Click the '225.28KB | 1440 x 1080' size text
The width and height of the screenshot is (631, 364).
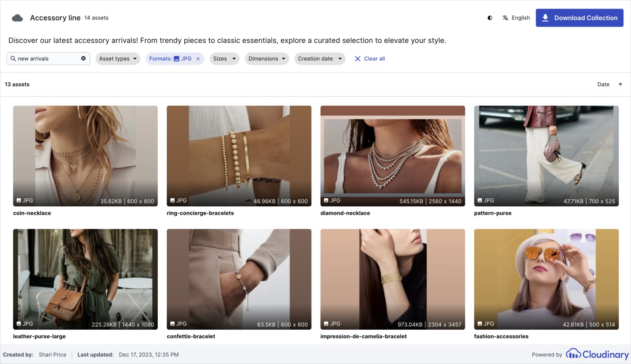(123, 324)
